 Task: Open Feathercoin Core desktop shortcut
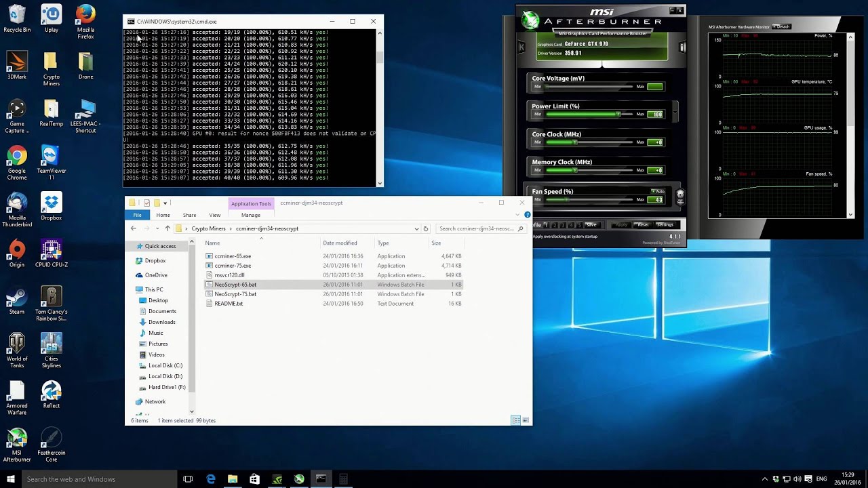52,444
